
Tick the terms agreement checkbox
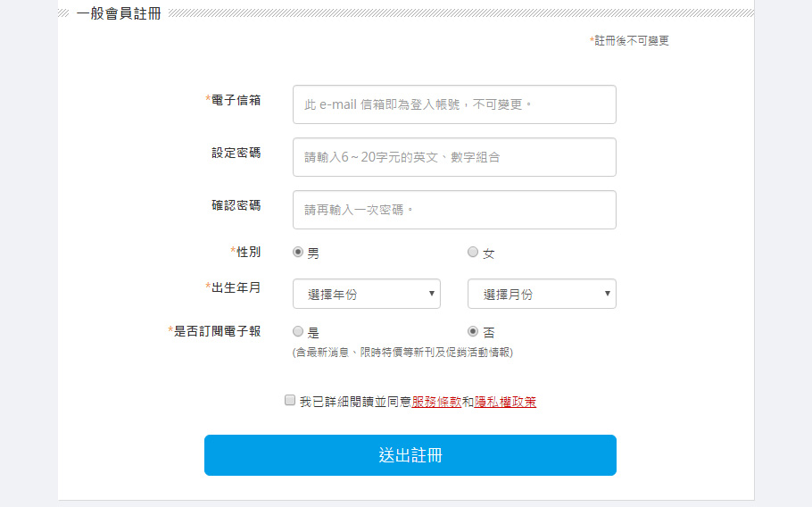[290, 401]
